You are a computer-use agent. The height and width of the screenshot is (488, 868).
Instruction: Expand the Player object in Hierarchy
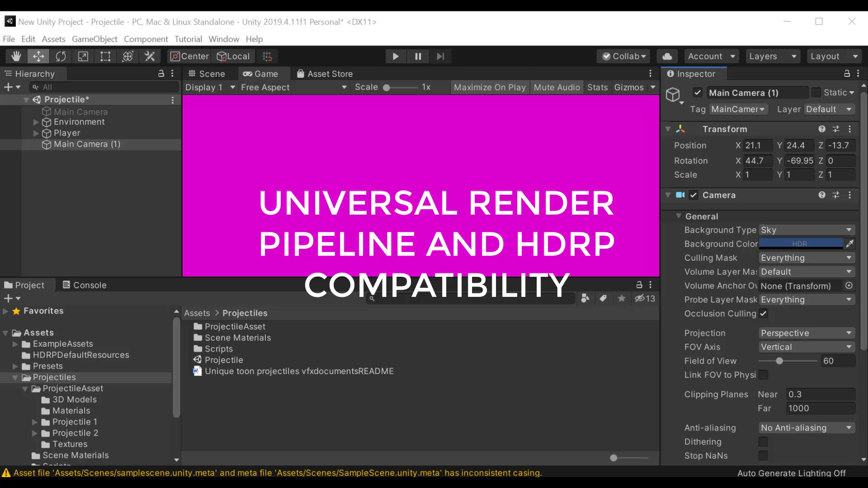[x=36, y=133]
